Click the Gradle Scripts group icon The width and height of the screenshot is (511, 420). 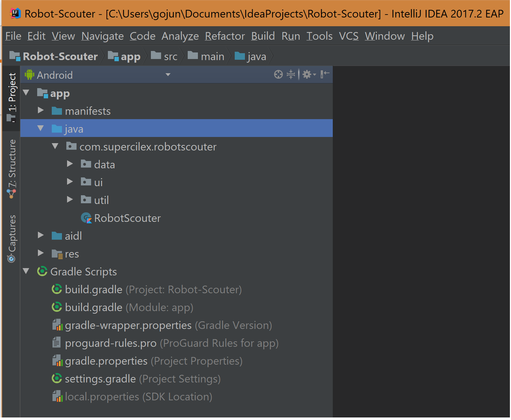[42, 271]
